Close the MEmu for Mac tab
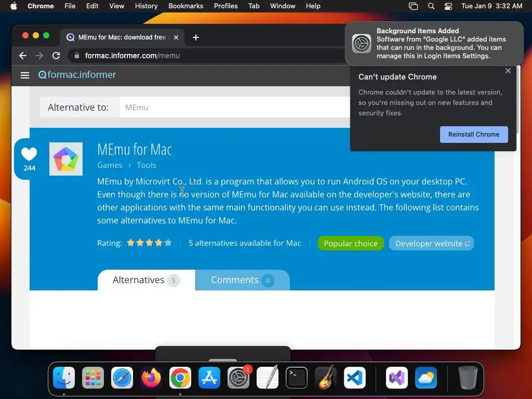 pyautogui.click(x=176, y=37)
